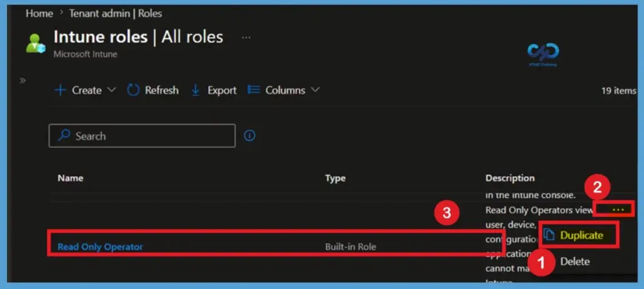Go to the Home breadcrumb

pyautogui.click(x=40, y=14)
